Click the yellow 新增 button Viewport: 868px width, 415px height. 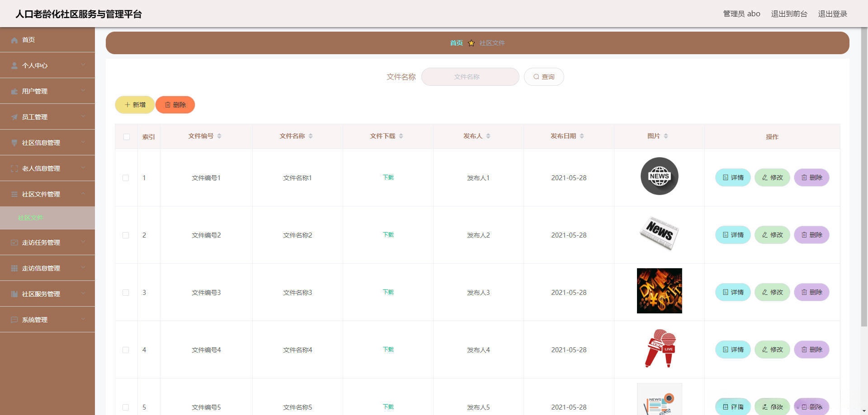click(x=135, y=105)
